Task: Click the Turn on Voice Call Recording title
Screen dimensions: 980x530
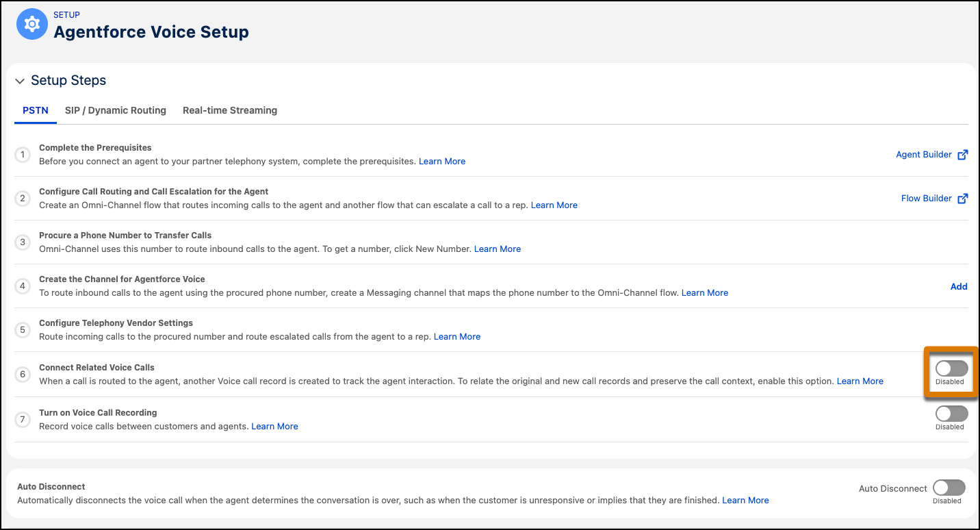Action: (98, 413)
